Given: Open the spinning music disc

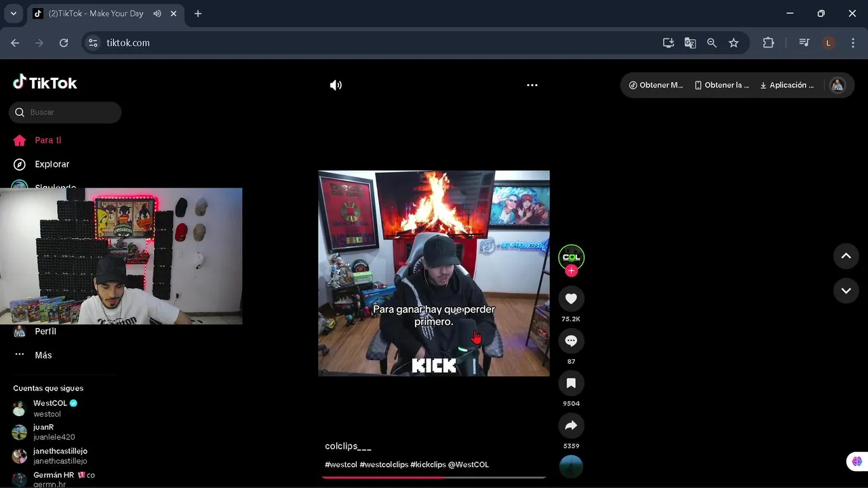Looking at the screenshot, I should (x=571, y=466).
